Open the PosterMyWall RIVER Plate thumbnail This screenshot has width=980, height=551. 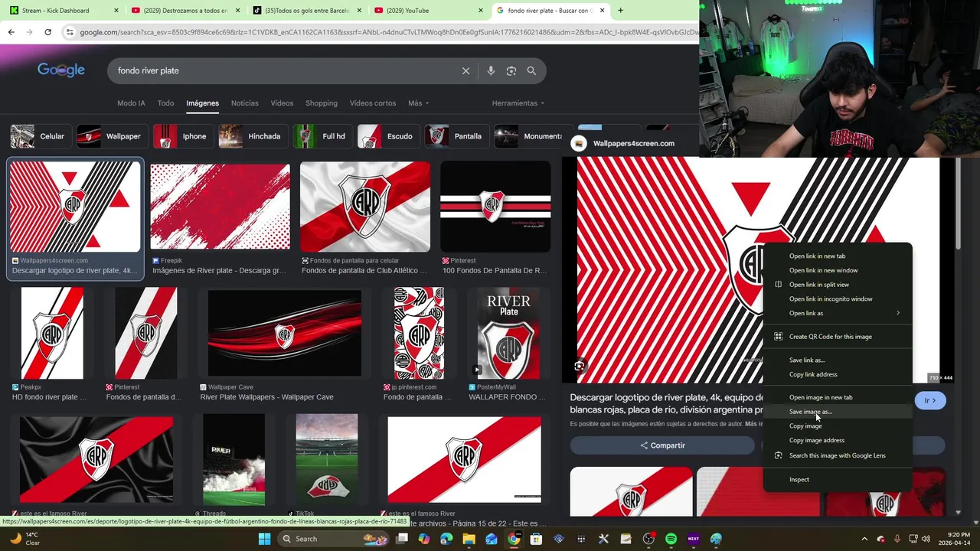(x=508, y=334)
